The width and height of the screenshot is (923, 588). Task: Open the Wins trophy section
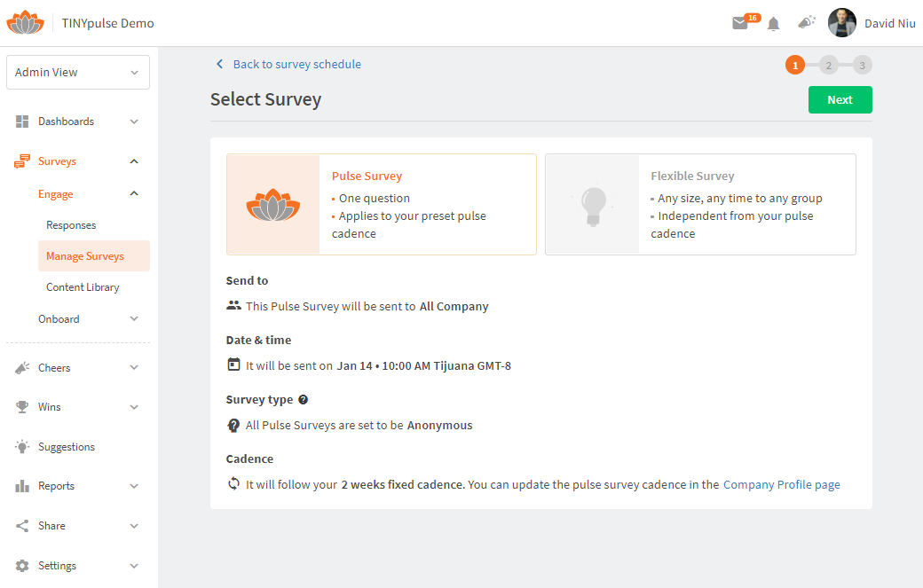(51, 406)
